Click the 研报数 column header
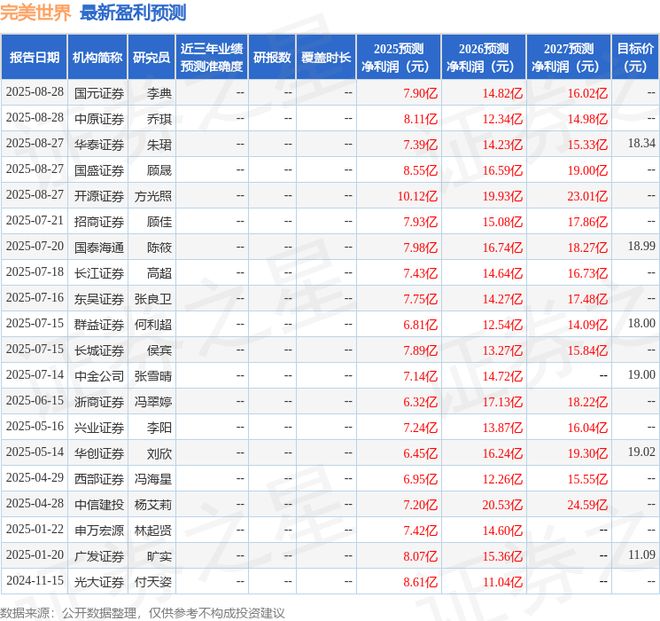 [x=272, y=57]
